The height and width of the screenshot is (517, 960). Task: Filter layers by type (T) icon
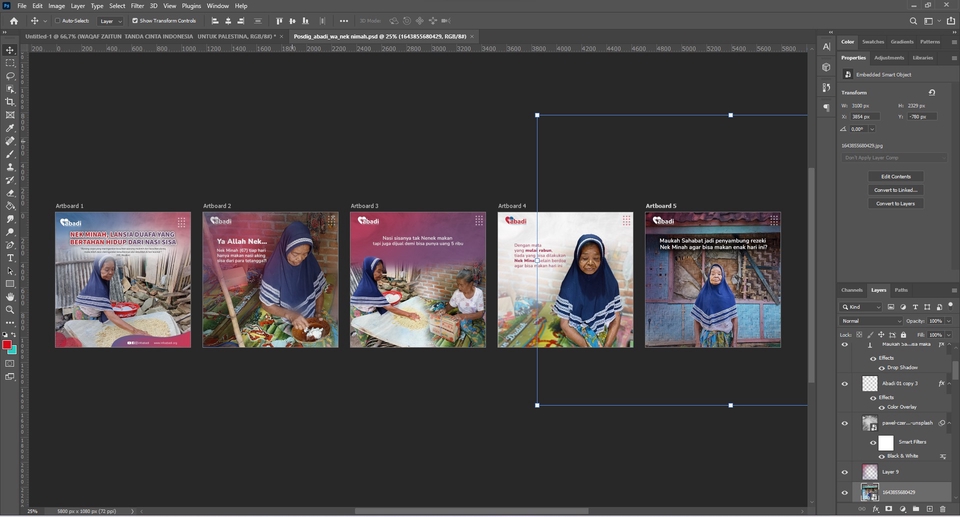tap(915, 307)
